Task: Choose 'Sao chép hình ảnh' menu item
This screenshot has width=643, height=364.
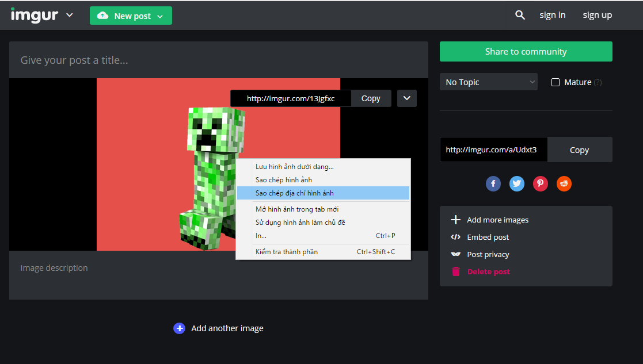Action: tap(323, 180)
